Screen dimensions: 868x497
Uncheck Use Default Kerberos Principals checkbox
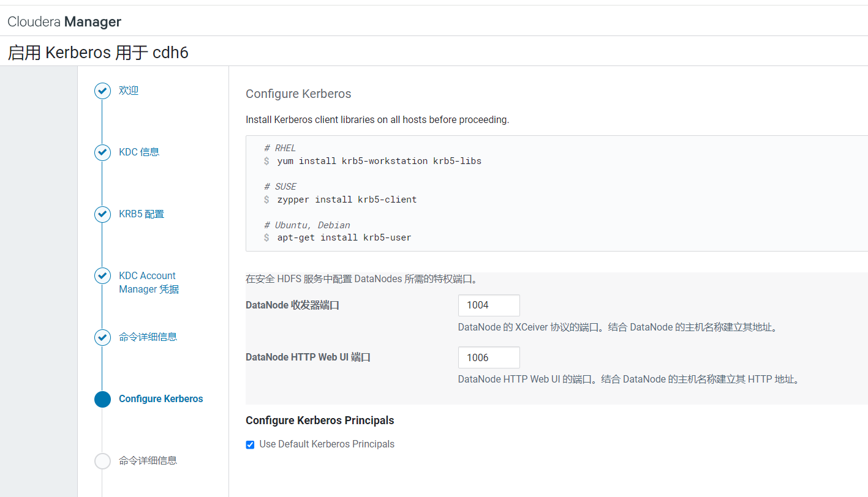tap(250, 445)
